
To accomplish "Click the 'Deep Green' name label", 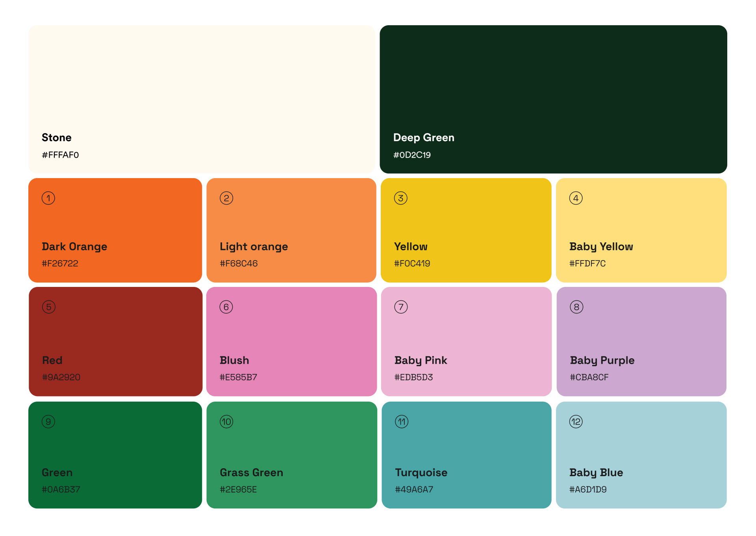I will (x=424, y=138).
